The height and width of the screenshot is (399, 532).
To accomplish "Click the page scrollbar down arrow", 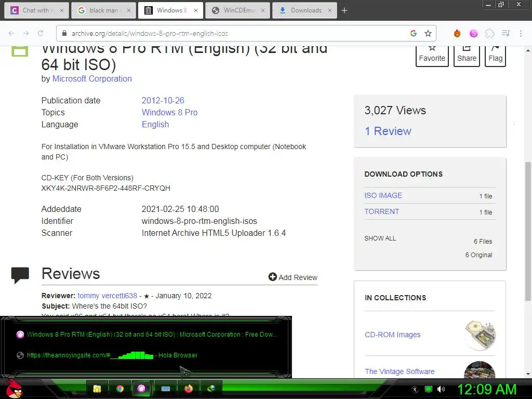I will click(x=528, y=374).
